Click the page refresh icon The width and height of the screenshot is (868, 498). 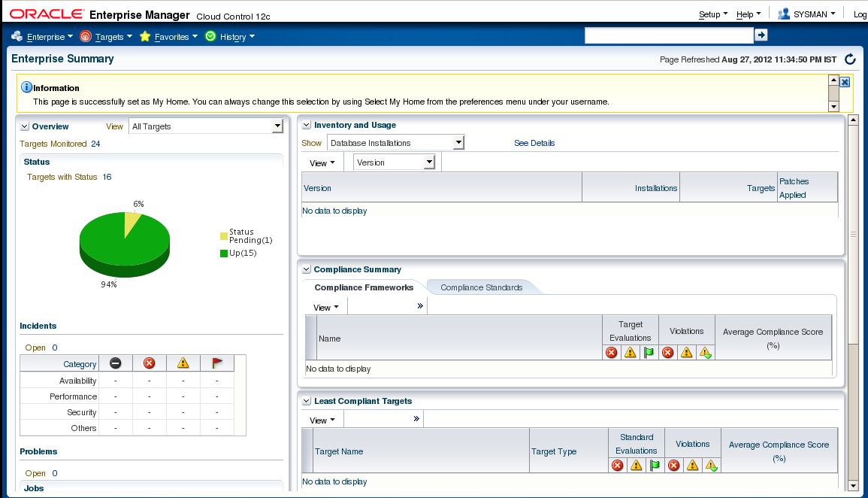(x=850, y=59)
